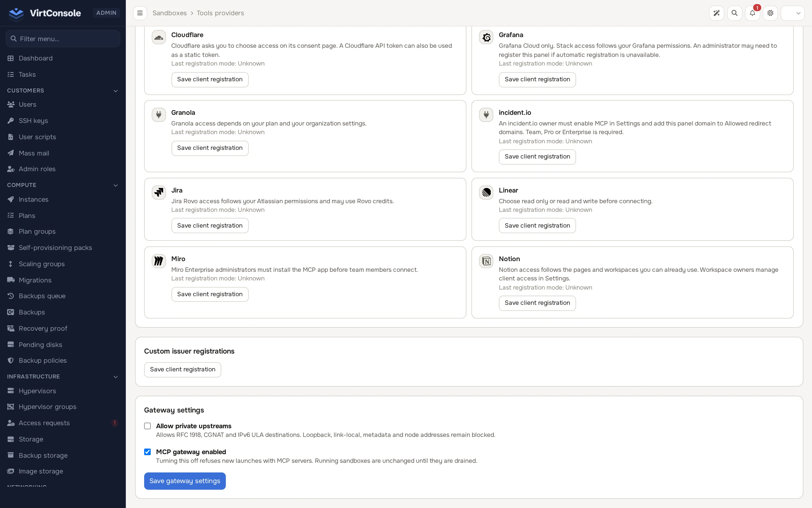Viewport: 812px width, 508px height.
Task: Click the Save gateway settings button
Action: coord(185,481)
